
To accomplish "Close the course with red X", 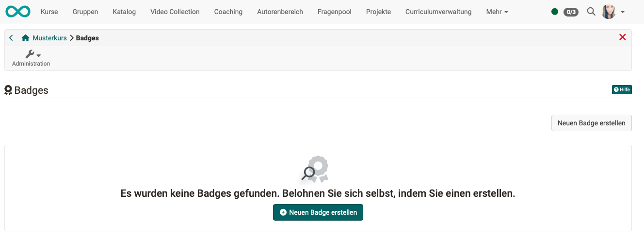I will pos(623,37).
